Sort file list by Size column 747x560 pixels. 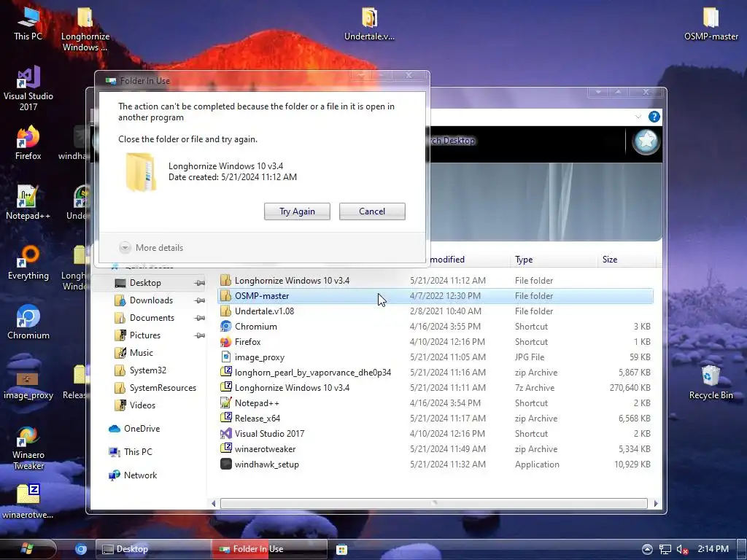626,260
